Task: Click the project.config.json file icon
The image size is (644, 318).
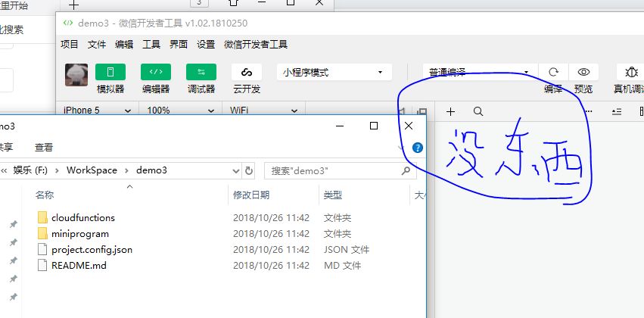Action: click(42, 249)
